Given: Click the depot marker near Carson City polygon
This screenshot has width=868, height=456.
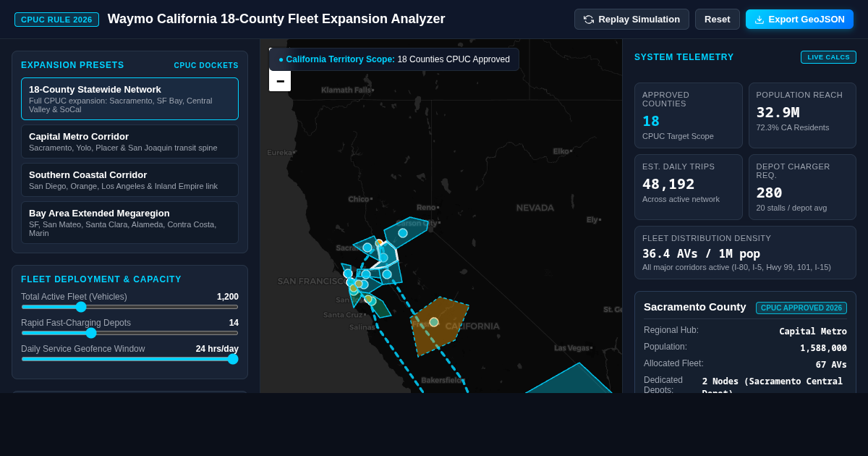Looking at the screenshot, I should pos(403,233).
